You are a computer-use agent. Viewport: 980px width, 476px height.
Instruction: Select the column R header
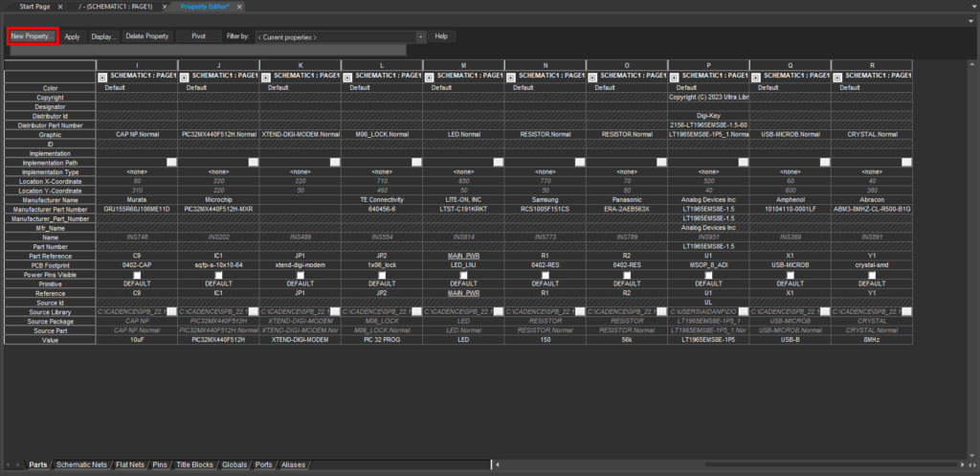pos(872,65)
